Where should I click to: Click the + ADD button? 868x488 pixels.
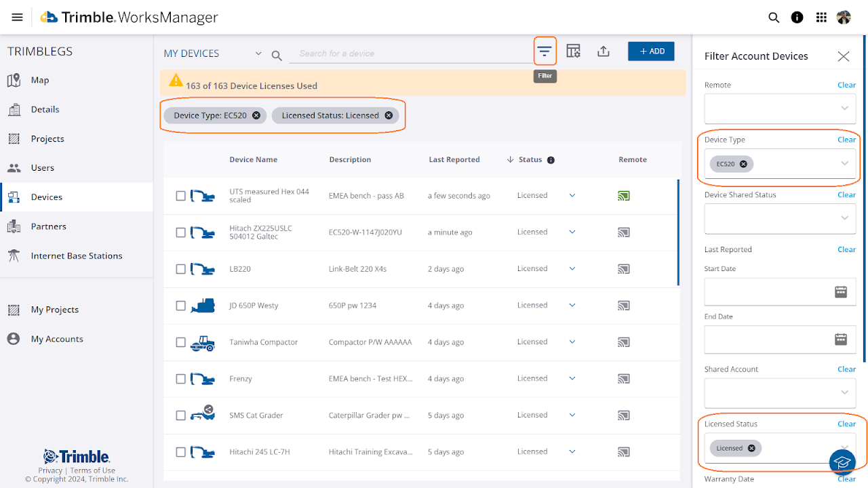point(651,52)
